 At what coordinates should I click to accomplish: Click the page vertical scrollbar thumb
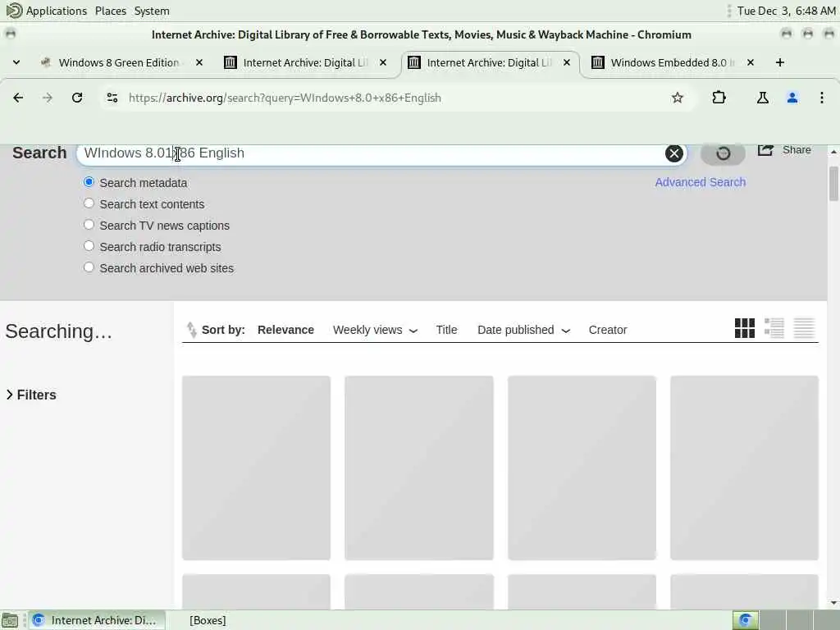pyautogui.click(x=833, y=183)
